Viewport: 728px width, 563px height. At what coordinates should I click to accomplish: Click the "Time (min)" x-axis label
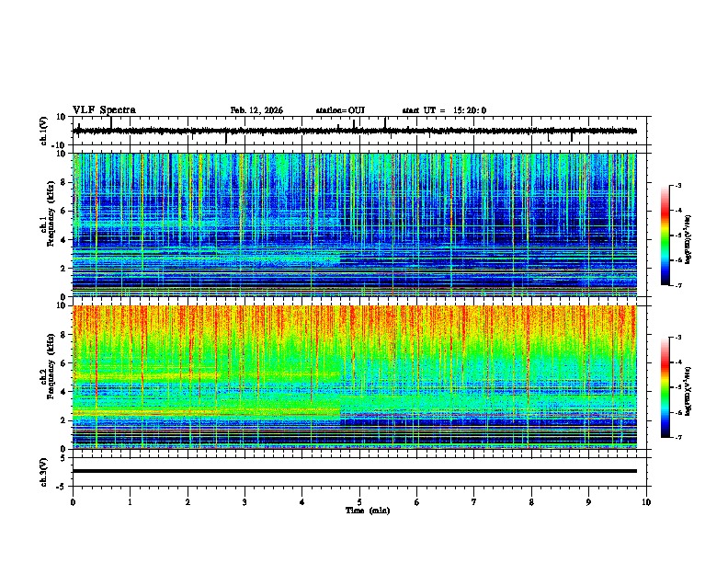368,511
